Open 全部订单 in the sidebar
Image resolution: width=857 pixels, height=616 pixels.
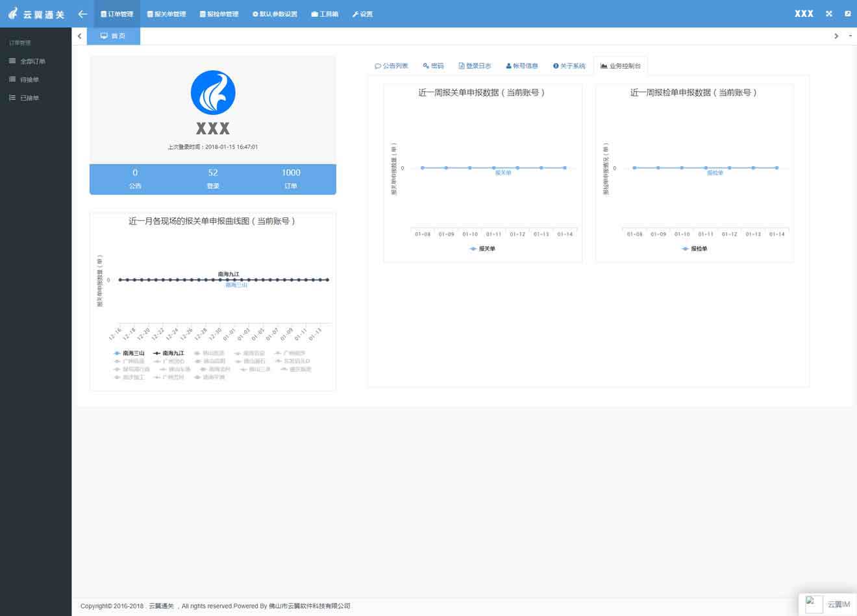pos(32,61)
